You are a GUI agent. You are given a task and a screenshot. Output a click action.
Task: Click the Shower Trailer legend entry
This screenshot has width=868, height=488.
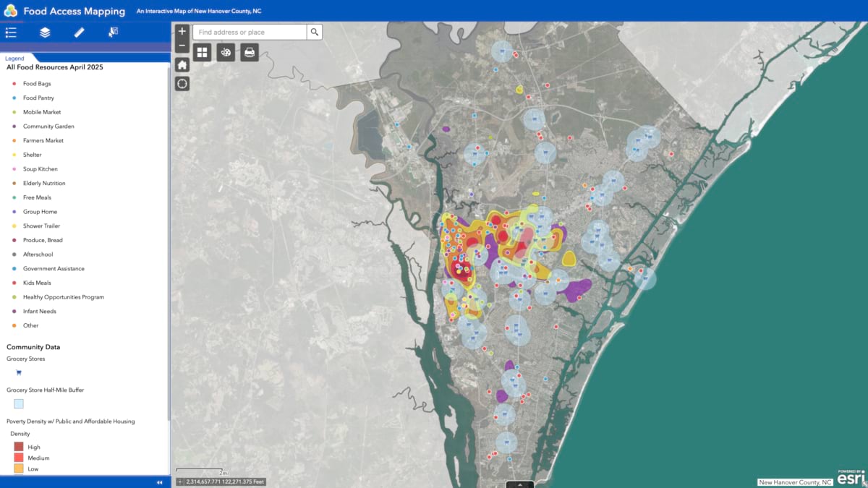pos(41,226)
